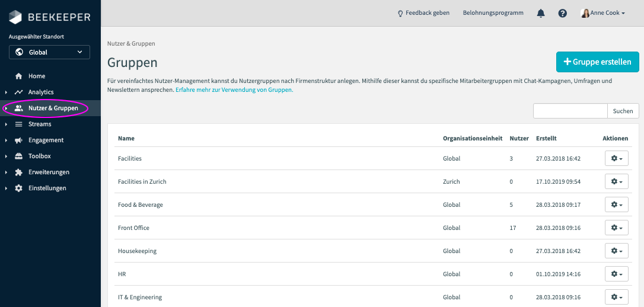Open actions gear dropdown for Facilities
The width and height of the screenshot is (644, 307).
(617, 158)
